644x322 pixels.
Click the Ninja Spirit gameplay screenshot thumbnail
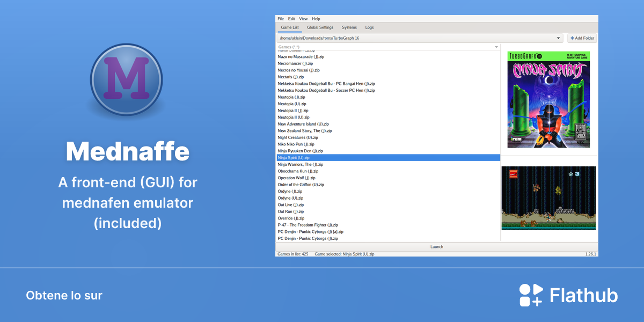548,198
